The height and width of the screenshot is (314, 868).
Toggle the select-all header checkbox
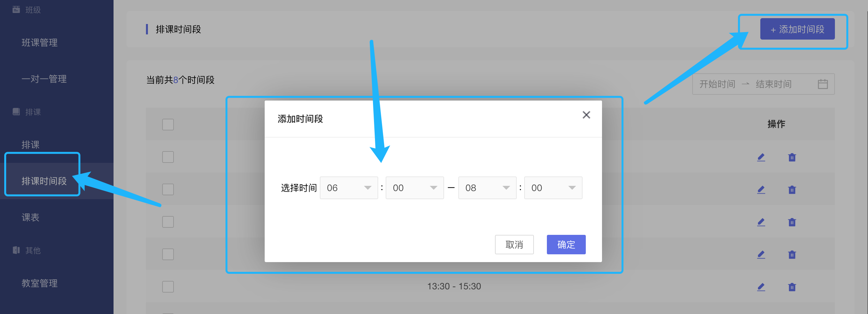168,124
